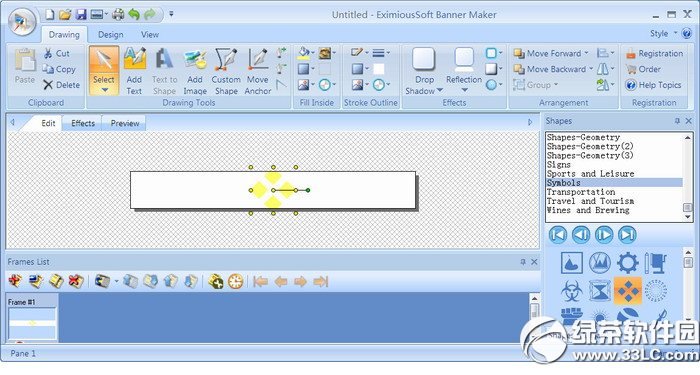Select Transportation category
Viewport: 700px width, 375px height.
[581, 192]
